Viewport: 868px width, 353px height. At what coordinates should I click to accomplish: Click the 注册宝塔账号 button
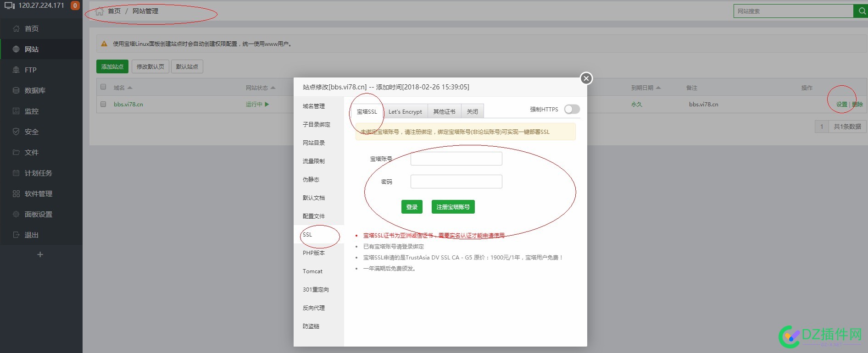pyautogui.click(x=453, y=207)
